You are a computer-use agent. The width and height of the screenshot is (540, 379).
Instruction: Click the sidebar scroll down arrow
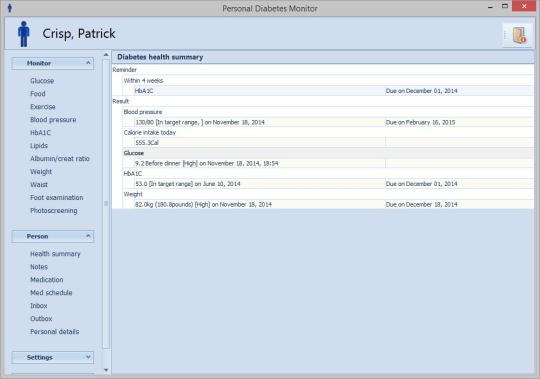click(106, 370)
